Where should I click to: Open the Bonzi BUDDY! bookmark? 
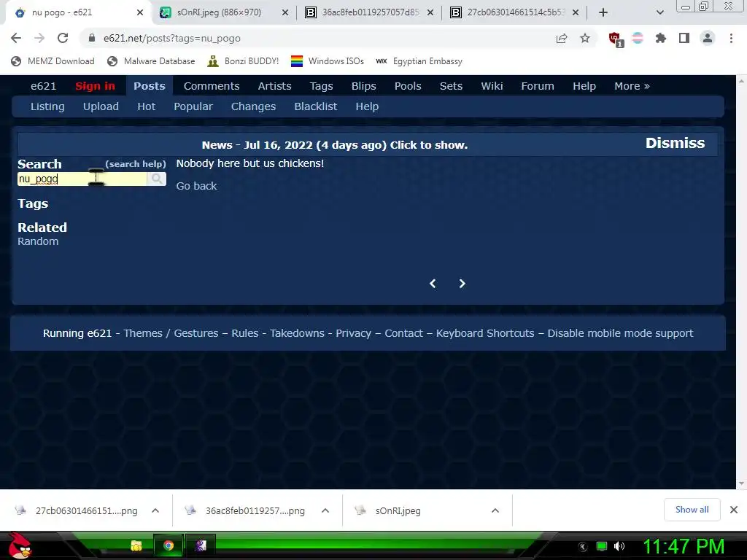click(x=243, y=61)
